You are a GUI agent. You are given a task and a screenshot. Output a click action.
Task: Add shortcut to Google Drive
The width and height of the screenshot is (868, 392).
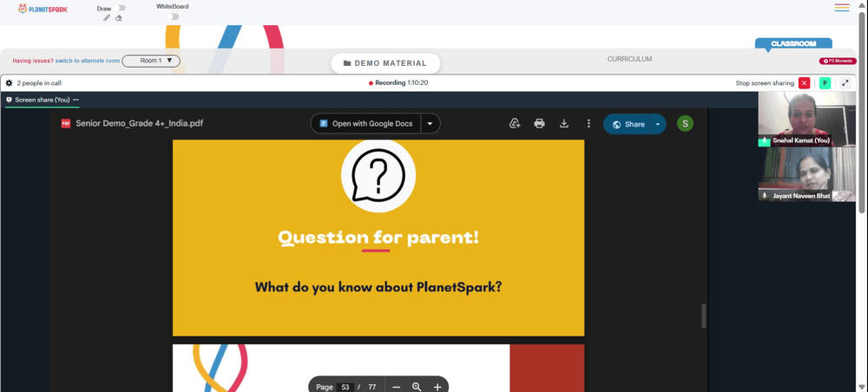[514, 123]
